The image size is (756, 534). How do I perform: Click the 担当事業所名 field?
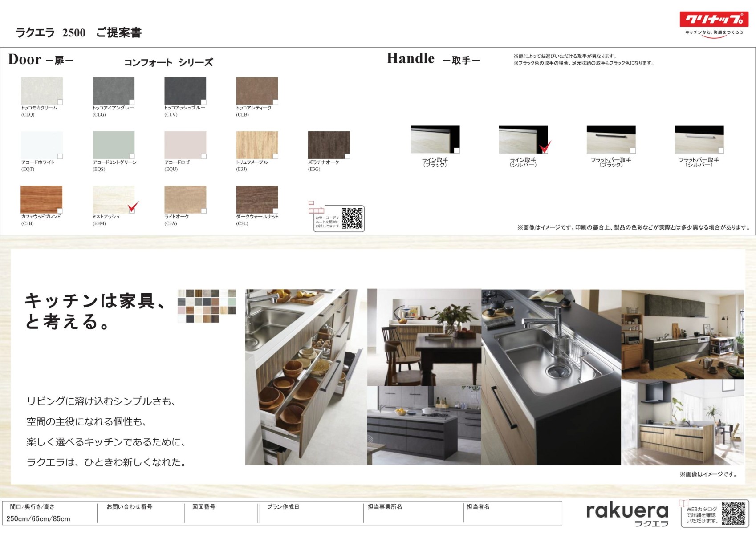coord(414,513)
